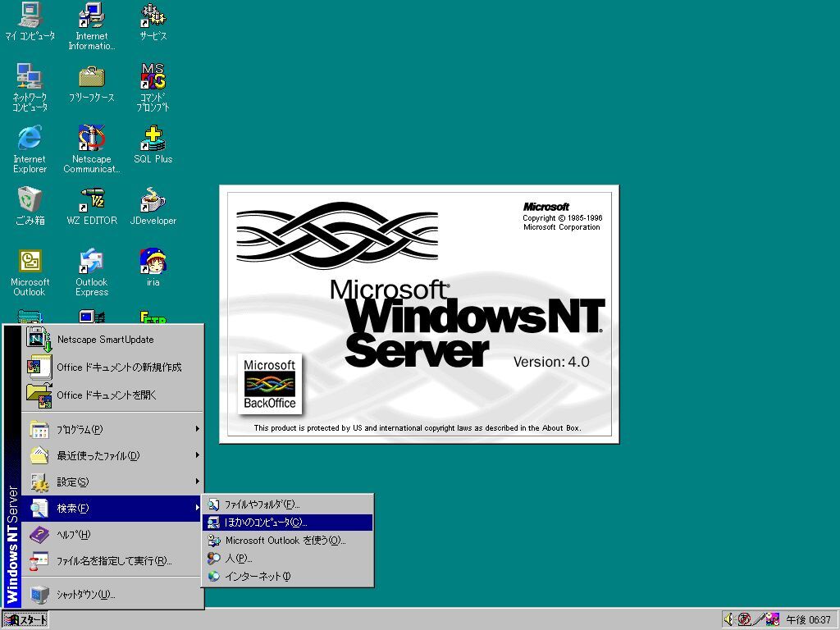Image resolution: width=840 pixels, height=630 pixels.
Task: Click the 検索 submenu arrow
Action: [x=197, y=508]
